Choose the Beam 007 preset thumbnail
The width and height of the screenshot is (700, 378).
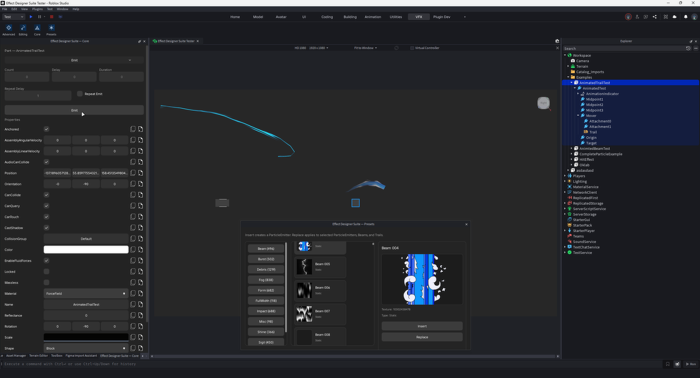tap(304, 314)
